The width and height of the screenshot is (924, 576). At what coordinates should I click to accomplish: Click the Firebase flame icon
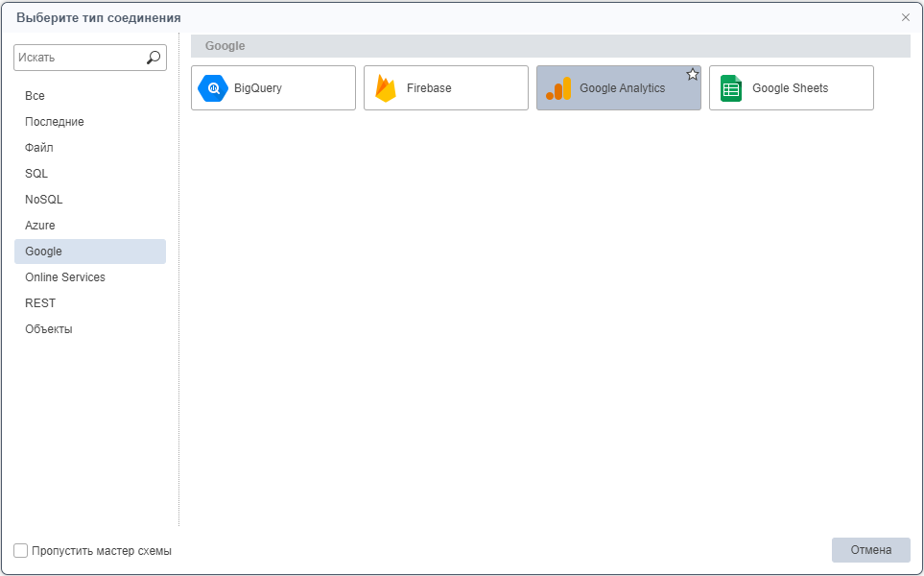[386, 88]
